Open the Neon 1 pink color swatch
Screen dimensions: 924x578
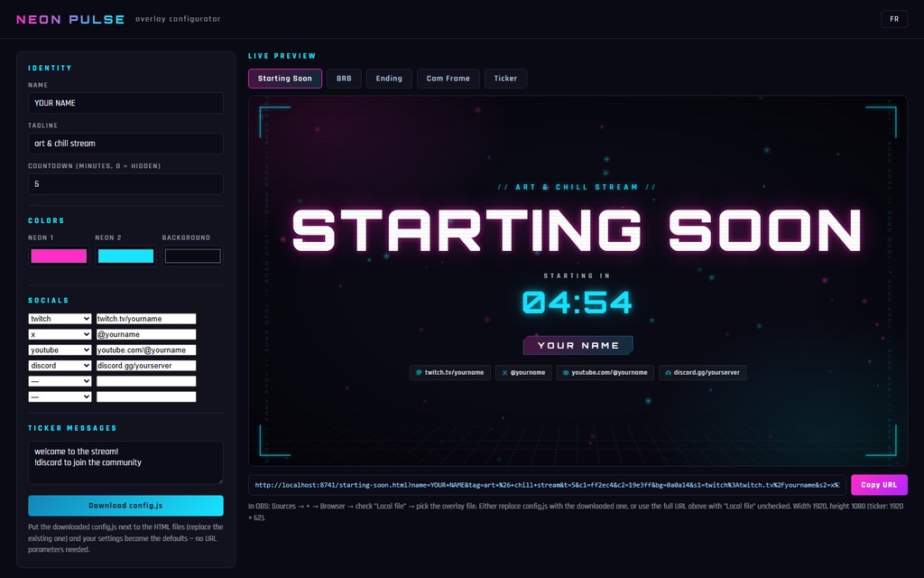point(59,256)
